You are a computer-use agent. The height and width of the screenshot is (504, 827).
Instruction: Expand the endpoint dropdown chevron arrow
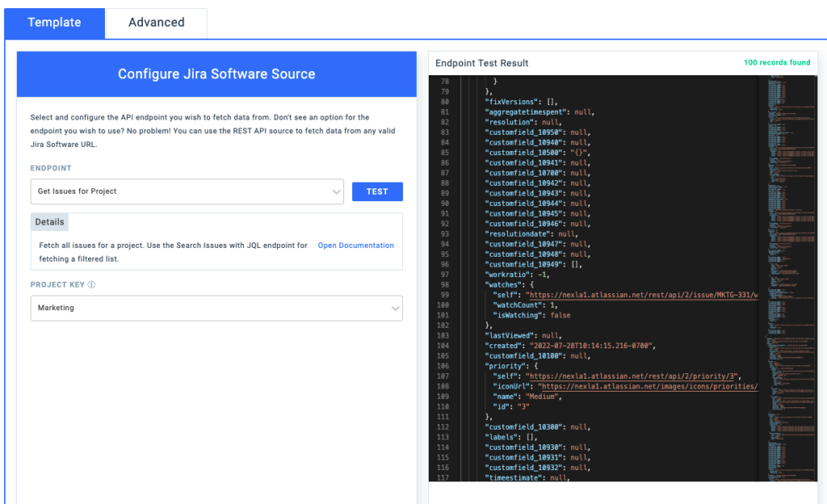click(x=336, y=192)
